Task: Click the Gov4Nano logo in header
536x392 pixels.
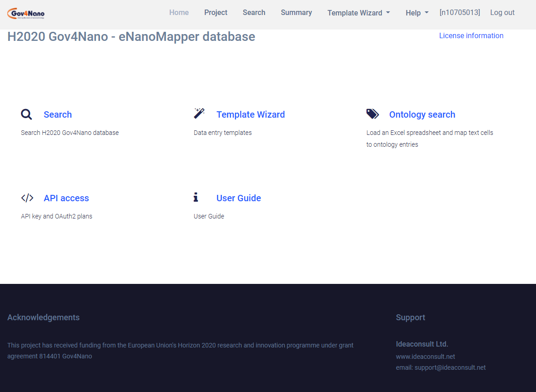Action: (26, 14)
